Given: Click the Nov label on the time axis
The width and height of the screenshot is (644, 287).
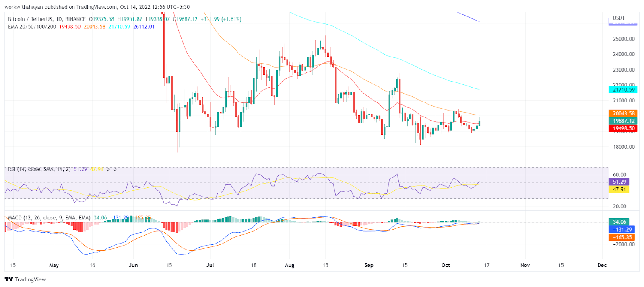Looking at the screenshot, I should coord(525,265).
